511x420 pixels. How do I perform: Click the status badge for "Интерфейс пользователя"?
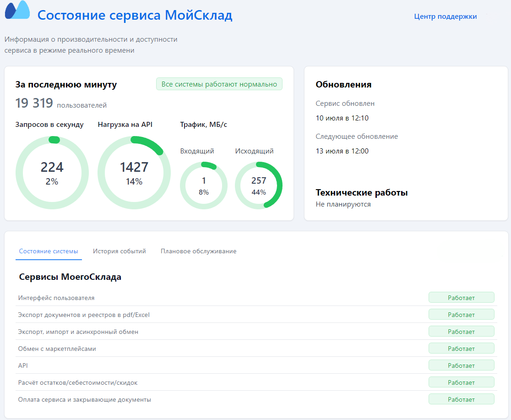461,297
